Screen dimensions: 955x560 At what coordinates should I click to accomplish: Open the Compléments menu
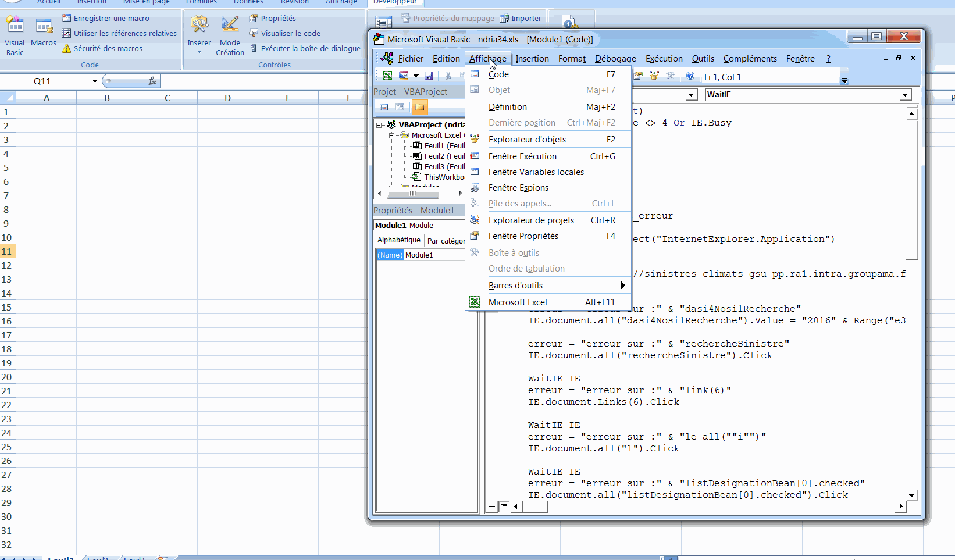750,59
